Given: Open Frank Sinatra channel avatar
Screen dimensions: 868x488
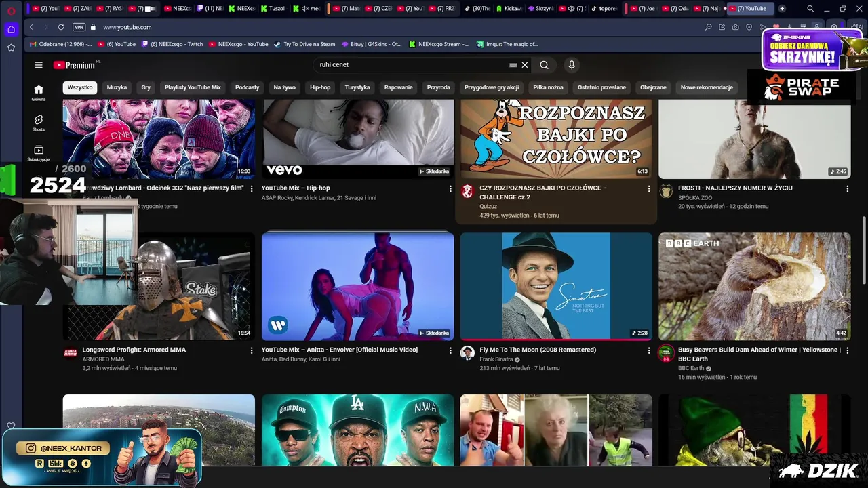Looking at the screenshot, I should click(467, 352).
